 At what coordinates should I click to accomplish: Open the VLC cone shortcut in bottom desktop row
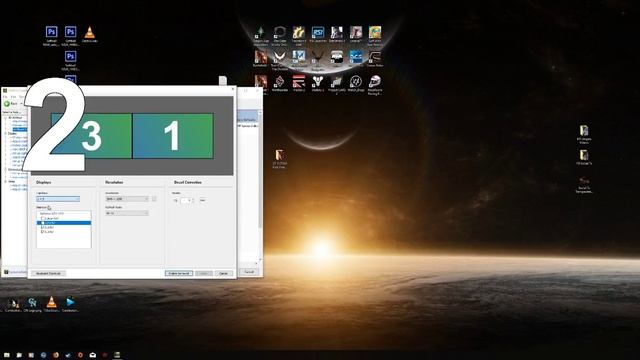(51, 302)
